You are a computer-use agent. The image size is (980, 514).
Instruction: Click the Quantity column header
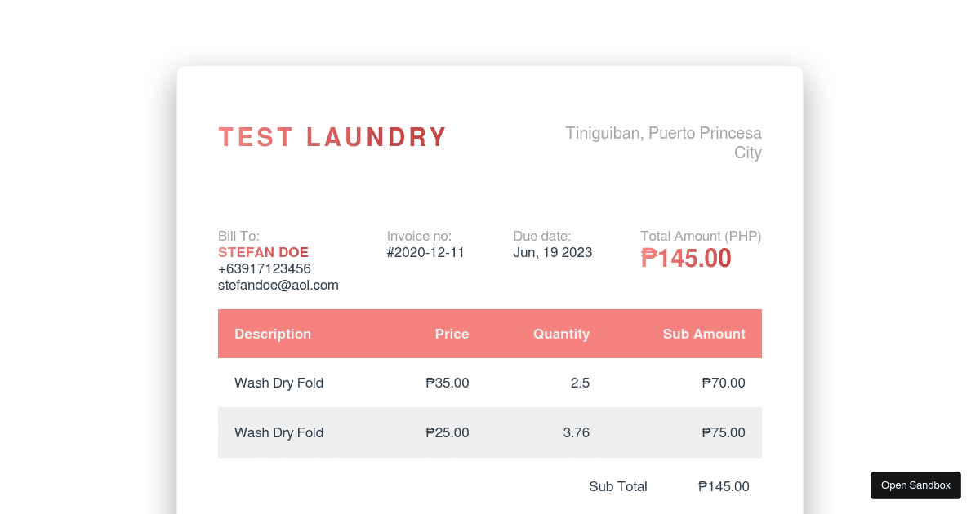(561, 334)
